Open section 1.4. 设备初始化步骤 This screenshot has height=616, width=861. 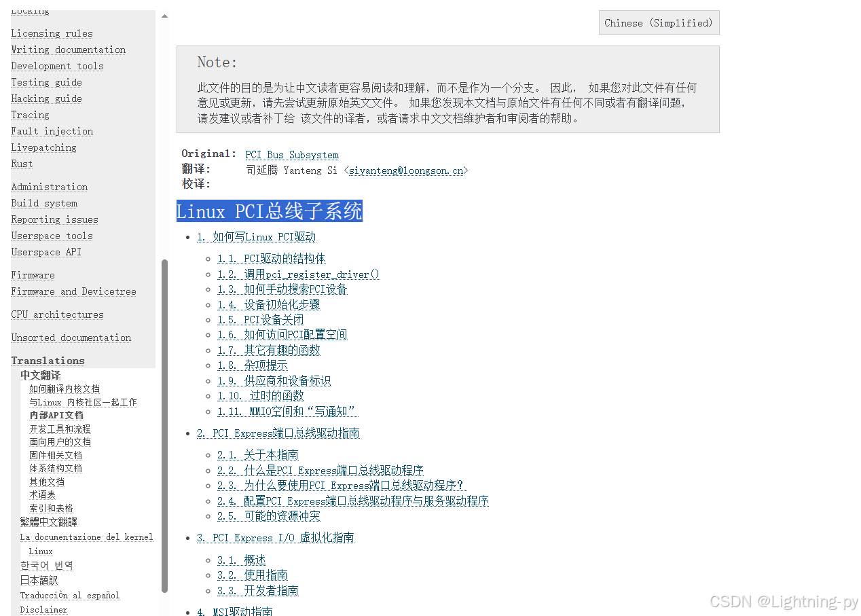pos(269,304)
